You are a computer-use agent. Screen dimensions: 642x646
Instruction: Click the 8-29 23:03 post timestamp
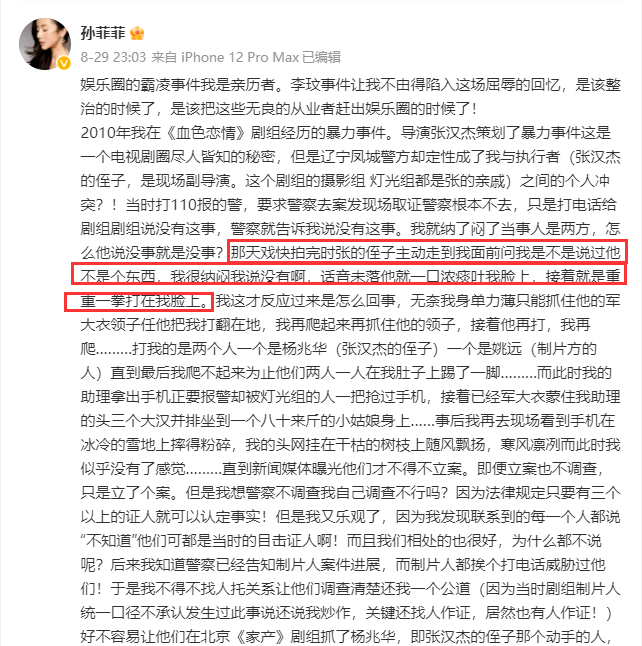tap(113, 57)
